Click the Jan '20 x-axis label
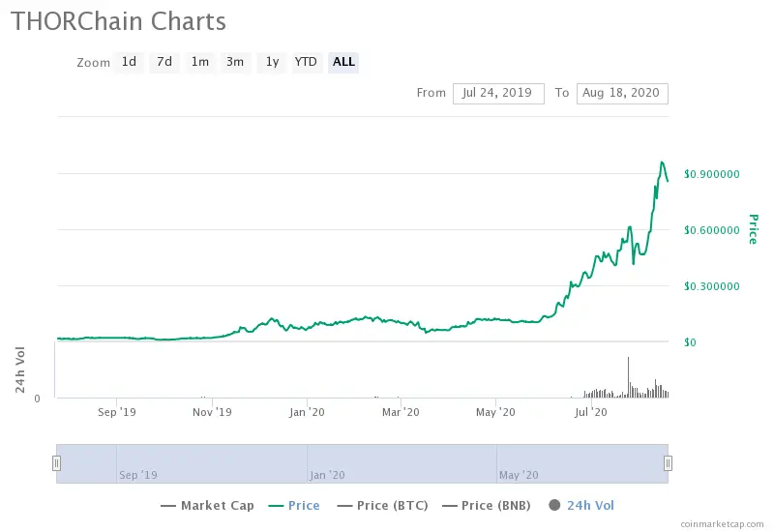Image resolution: width=774 pixels, height=532 pixels. pyautogui.click(x=307, y=412)
